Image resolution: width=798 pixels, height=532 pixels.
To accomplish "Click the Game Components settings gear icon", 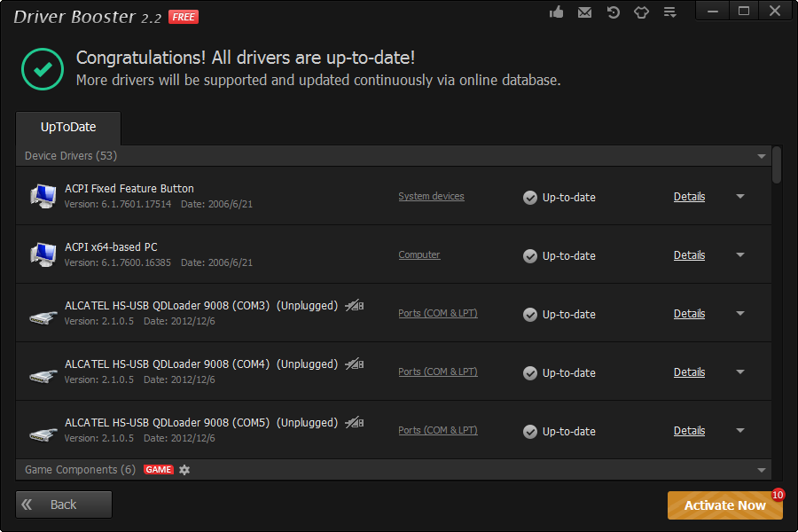I will tap(184, 470).
